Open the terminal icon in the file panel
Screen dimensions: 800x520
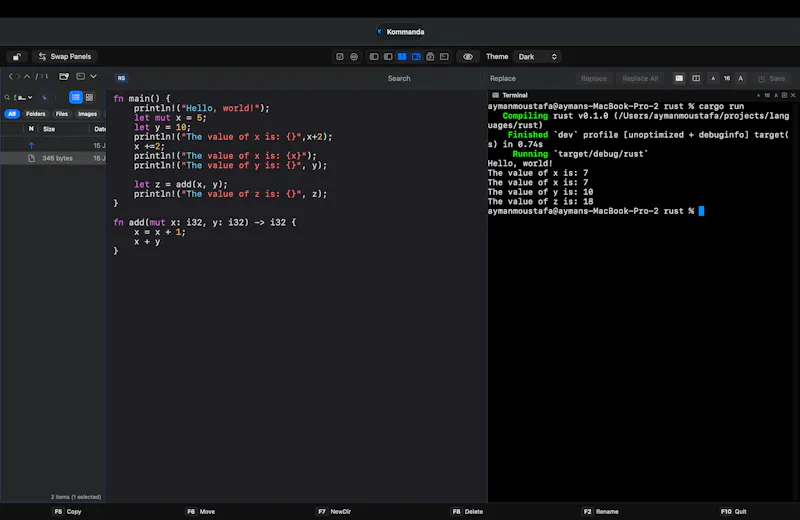81,77
